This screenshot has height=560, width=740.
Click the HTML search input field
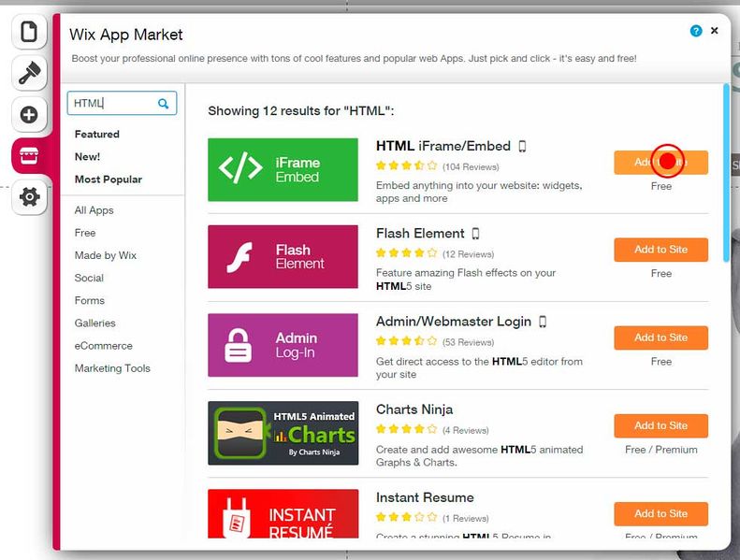click(112, 104)
